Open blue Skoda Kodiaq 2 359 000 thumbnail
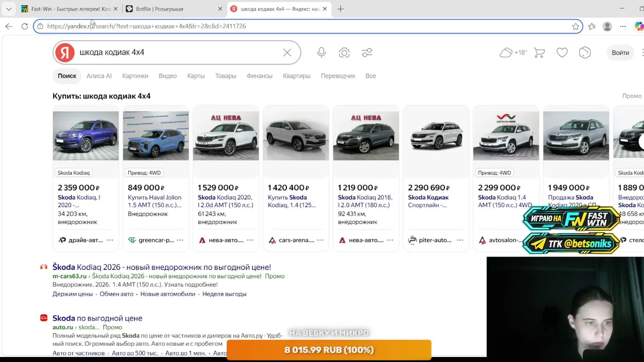644x362 pixels. click(x=86, y=136)
